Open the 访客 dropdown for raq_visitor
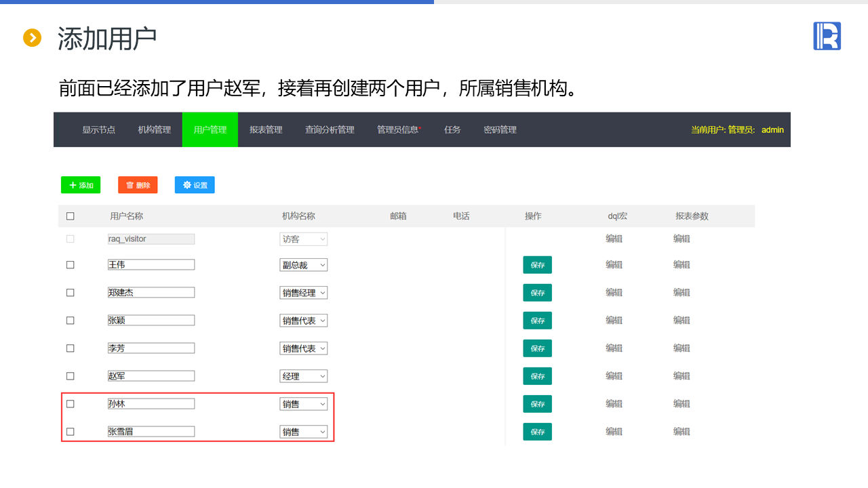Image resolution: width=868 pixels, height=488 pixels. click(x=304, y=239)
